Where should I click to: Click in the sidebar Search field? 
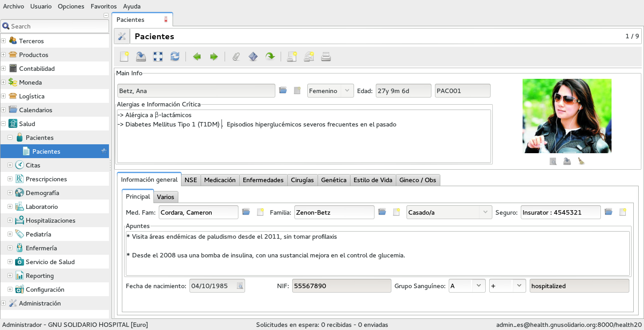click(x=58, y=26)
